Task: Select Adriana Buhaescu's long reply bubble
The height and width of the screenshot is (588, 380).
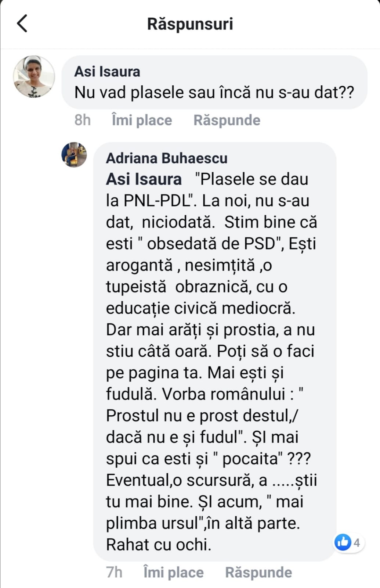Action: (215, 351)
